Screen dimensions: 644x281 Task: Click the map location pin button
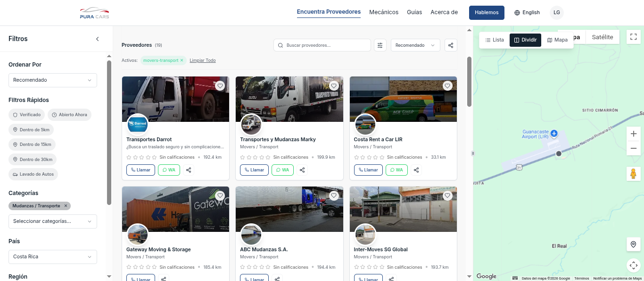coord(633,244)
